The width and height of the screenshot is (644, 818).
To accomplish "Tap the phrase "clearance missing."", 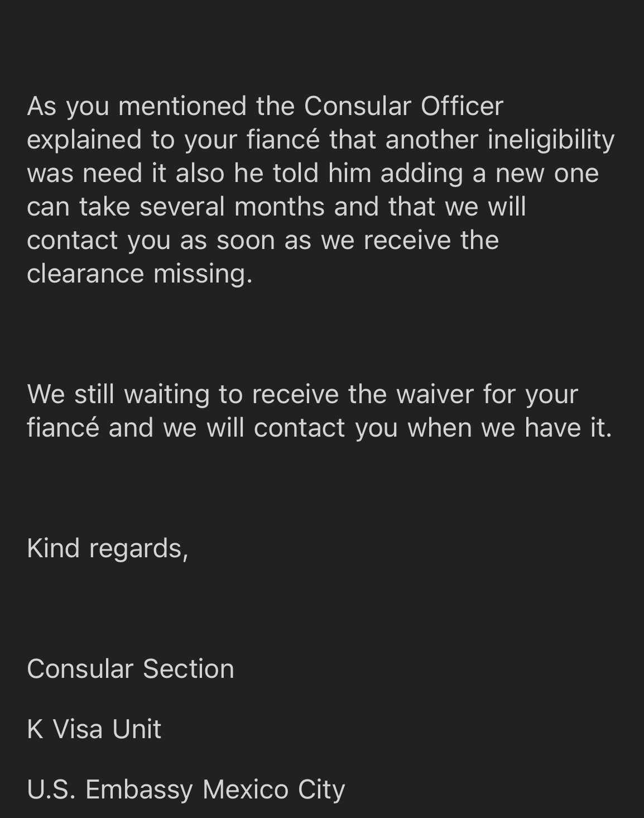I will pyautogui.click(x=140, y=275).
